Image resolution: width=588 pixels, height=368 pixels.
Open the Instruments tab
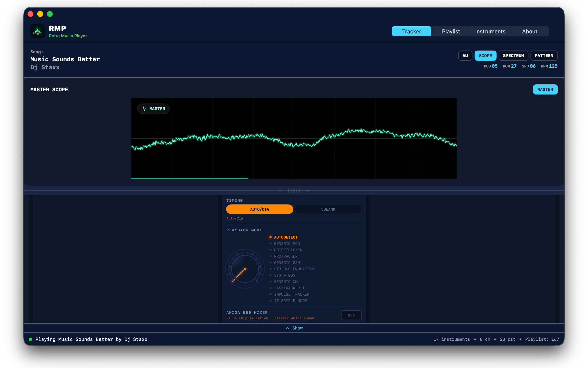(490, 31)
